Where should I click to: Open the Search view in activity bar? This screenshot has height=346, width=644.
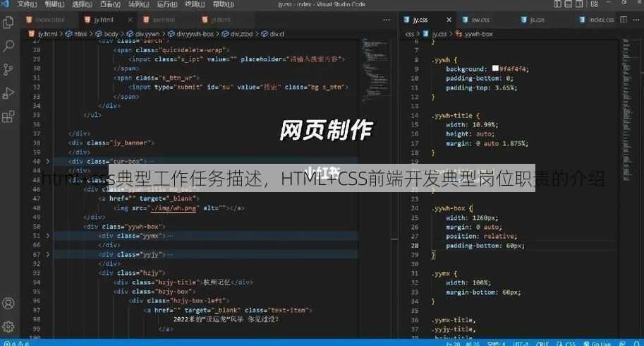(x=8, y=46)
